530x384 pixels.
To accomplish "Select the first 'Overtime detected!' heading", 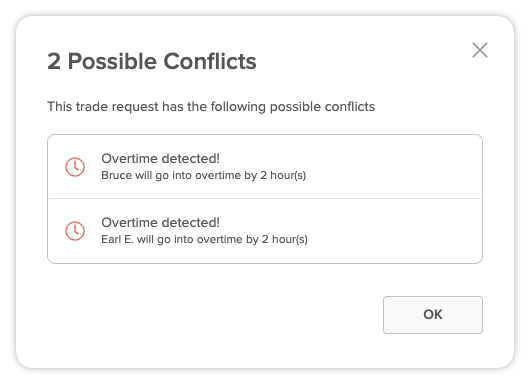I will coord(161,158).
